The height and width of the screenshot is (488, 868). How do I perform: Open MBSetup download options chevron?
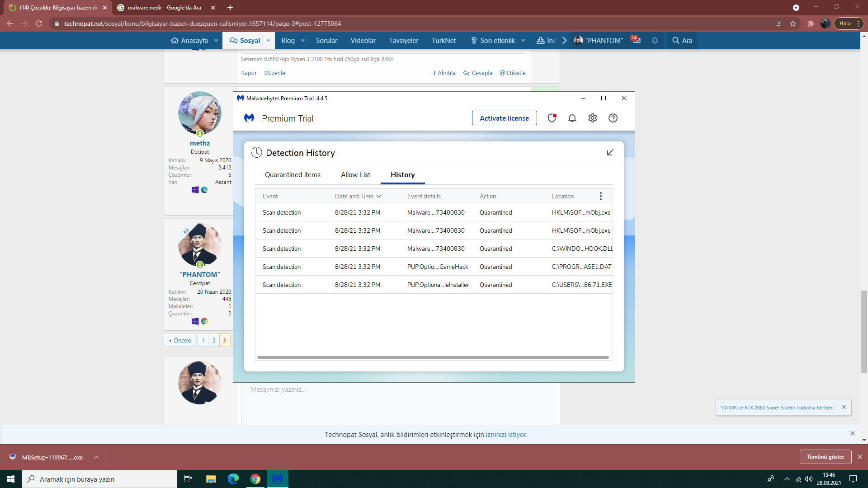point(96,457)
